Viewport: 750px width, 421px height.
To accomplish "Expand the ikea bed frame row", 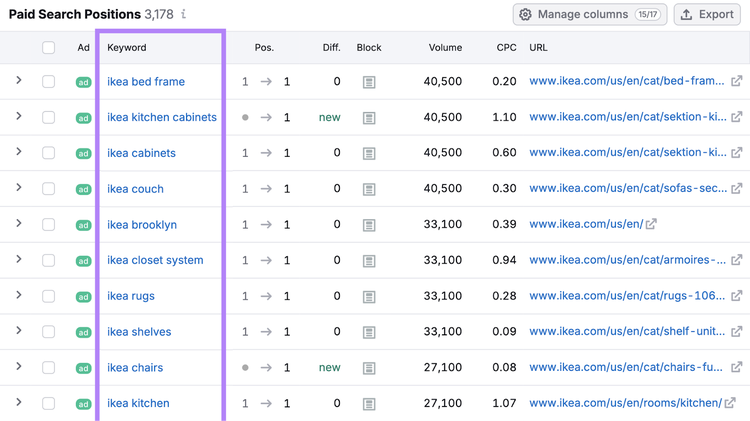I will click(x=19, y=80).
